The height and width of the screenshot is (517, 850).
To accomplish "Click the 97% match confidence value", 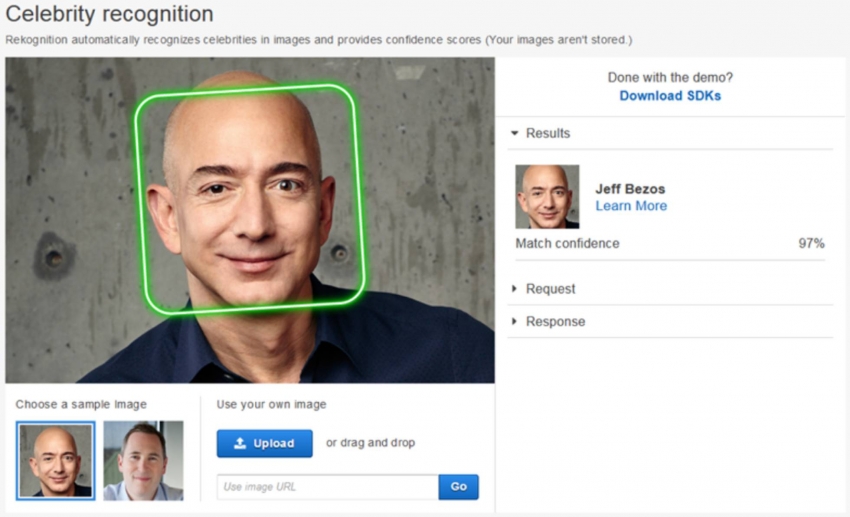I will click(811, 243).
